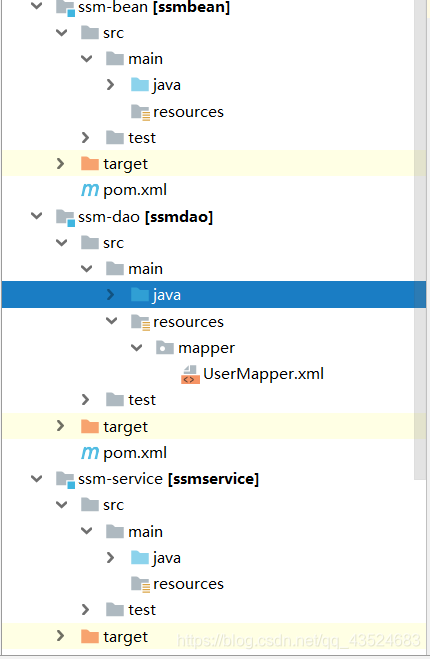Click the orange target folder icon under ssm-dao
This screenshot has width=430, height=659.
point(90,427)
